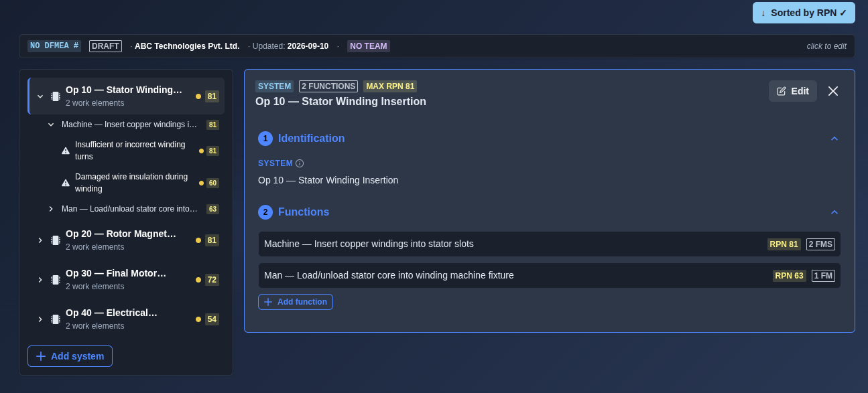The width and height of the screenshot is (868, 393).
Task: Click the RPN 54 badge on Op 40
Action: click(x=212, y=319)
